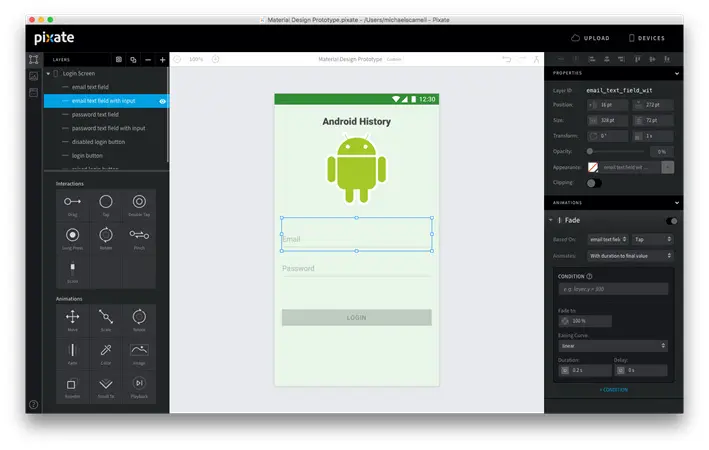709x450 pixels.
Task: Choose the Scroll To animation icon
Action: coord(106,384)
